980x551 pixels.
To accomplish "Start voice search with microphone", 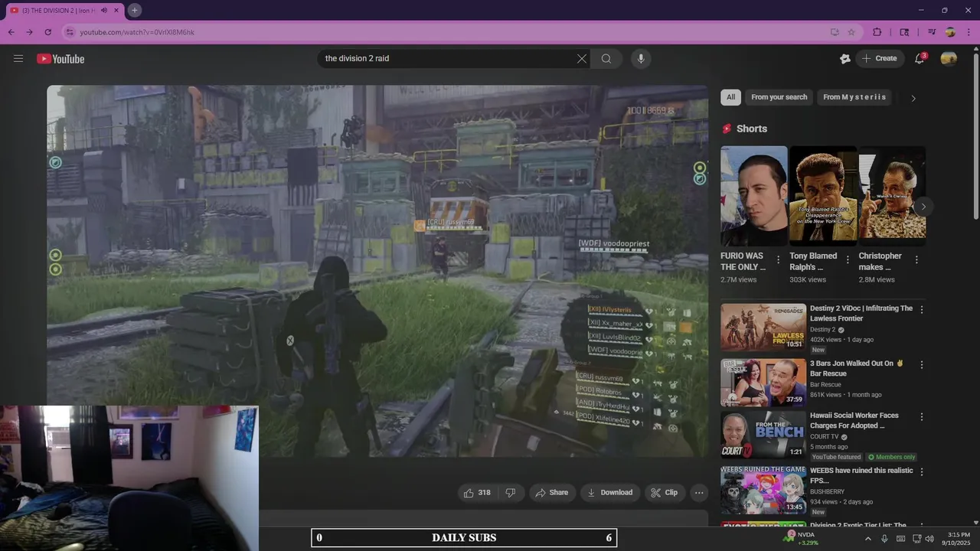I will point(641,58).
